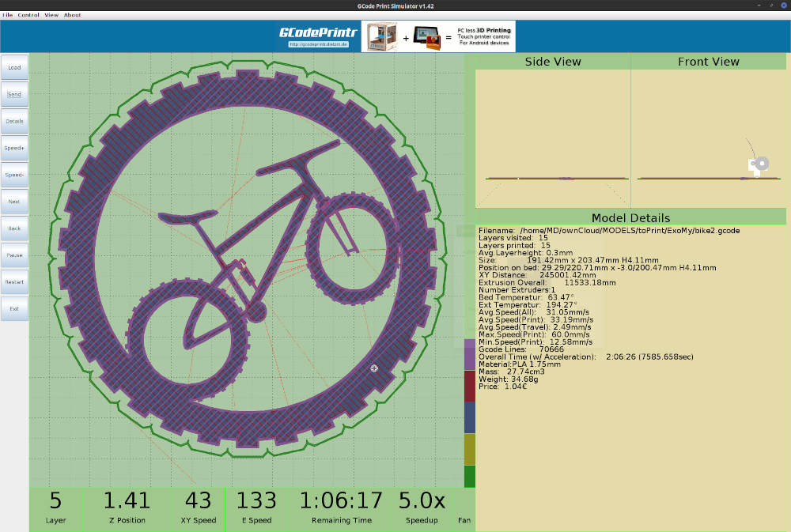Select the green swatch in speed legend

470,477
